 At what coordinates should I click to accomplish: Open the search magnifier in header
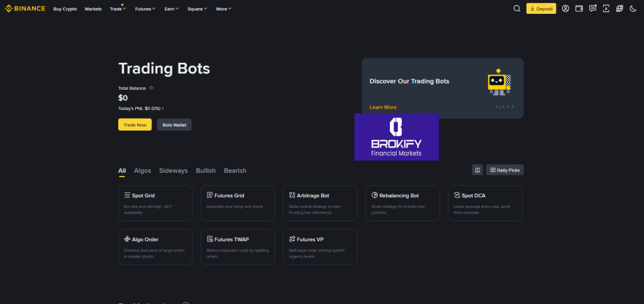click(516, 9)
